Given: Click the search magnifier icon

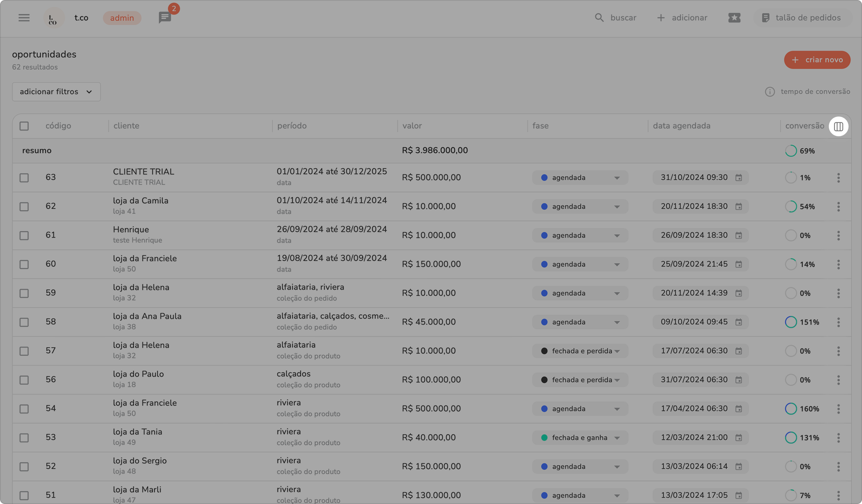Looking at the screenshot, I should coord(599,18).
